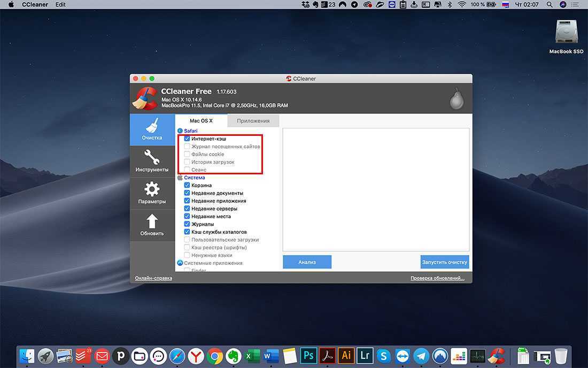Open the Параметры settings section
Image resolution: width=588 pixels, height=368 pixels.
coord(152,193)
